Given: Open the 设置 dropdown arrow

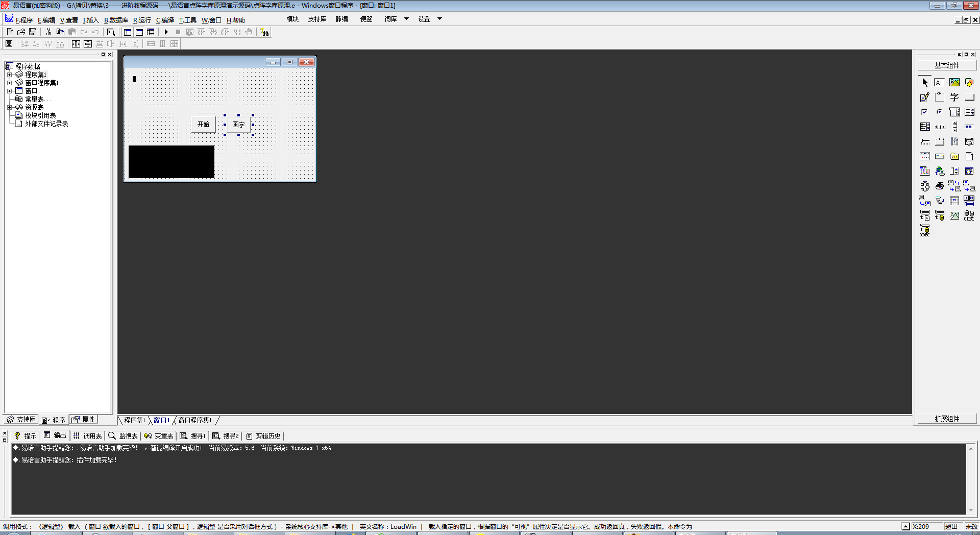Looking at the screenshot, I should [439, 19].
